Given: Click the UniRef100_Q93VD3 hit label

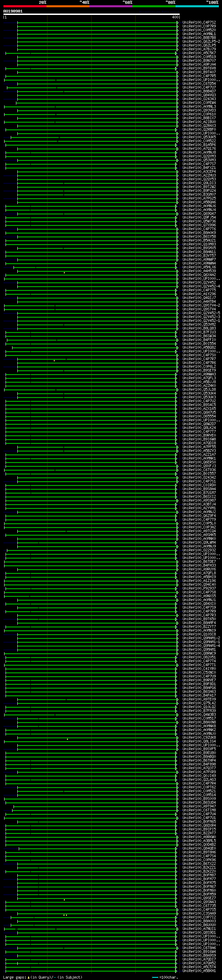Looking at the screenshot, I should click(199, 110).
